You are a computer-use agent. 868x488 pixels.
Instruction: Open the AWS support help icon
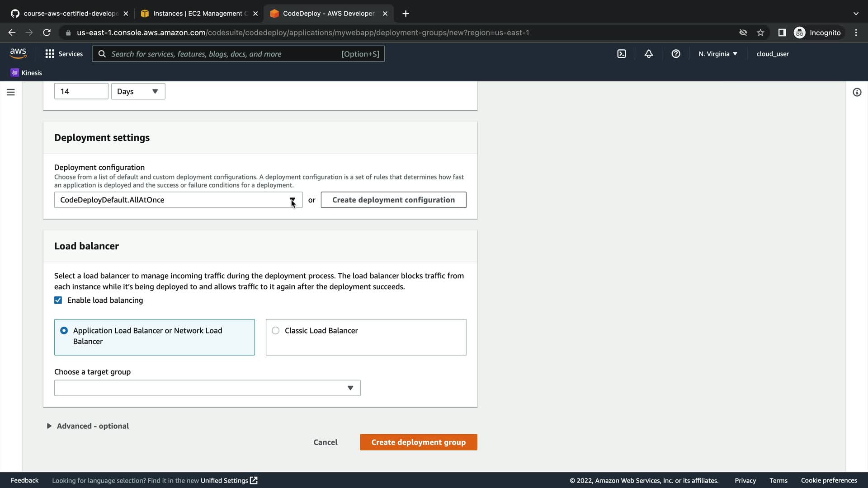676,54
